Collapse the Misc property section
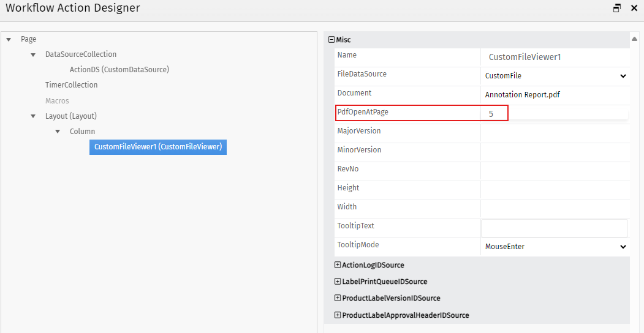The width and height of the screenshot is (644, 333). (x=331, y=40)
